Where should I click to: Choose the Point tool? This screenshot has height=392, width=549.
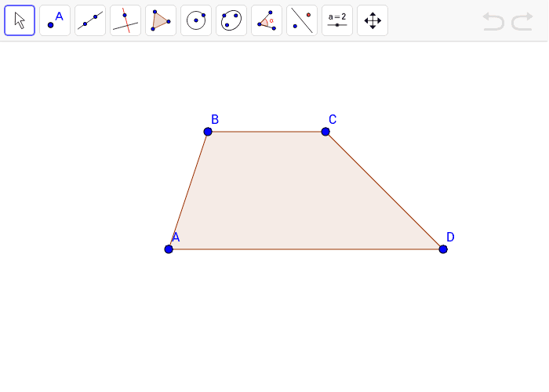(x=55, y=20)
